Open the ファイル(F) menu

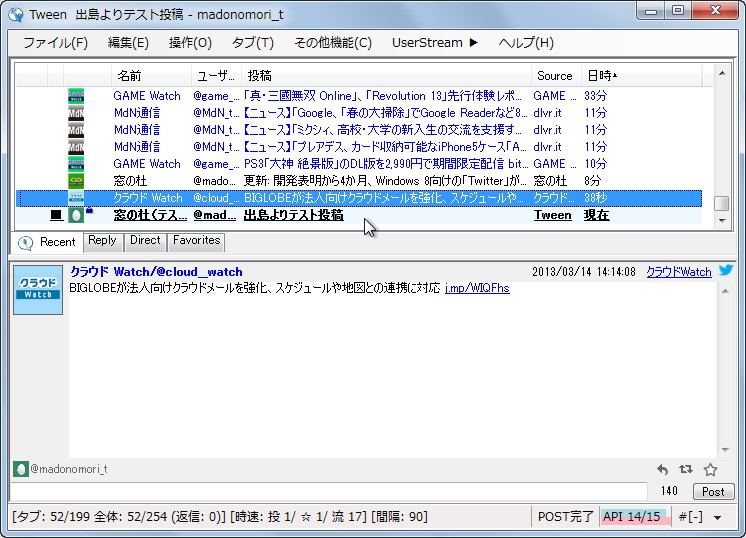[x=55, y=43]
